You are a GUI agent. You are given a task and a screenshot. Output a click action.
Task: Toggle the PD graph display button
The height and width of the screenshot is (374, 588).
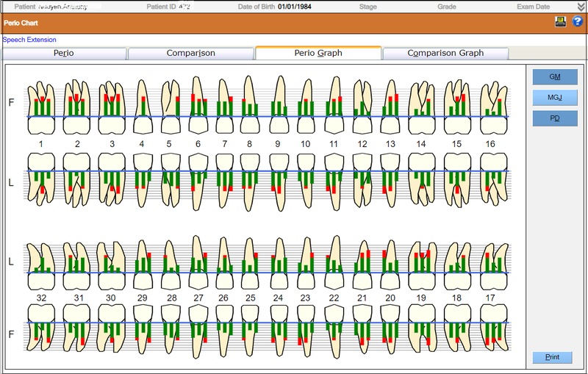coord(555,118)
